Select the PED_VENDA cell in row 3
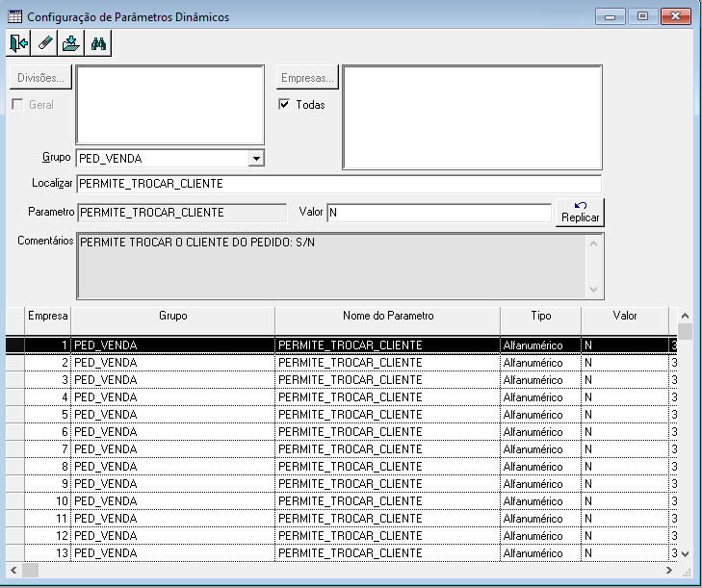This screenshot has height=588, width=702. [172, 380]
